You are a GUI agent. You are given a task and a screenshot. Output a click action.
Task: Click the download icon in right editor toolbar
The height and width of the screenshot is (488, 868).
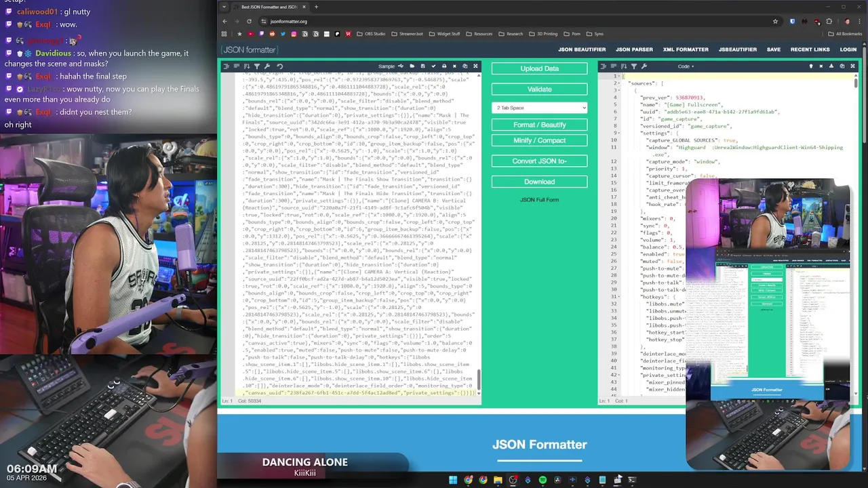[831, 66]
